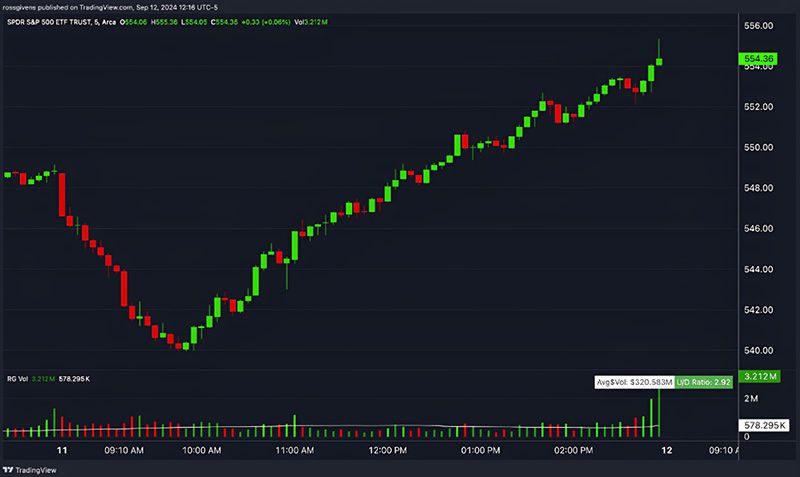Screen dimensions: 800x477
Task: Click the 12:00 PM time axis marker
Action: (387, 451)
